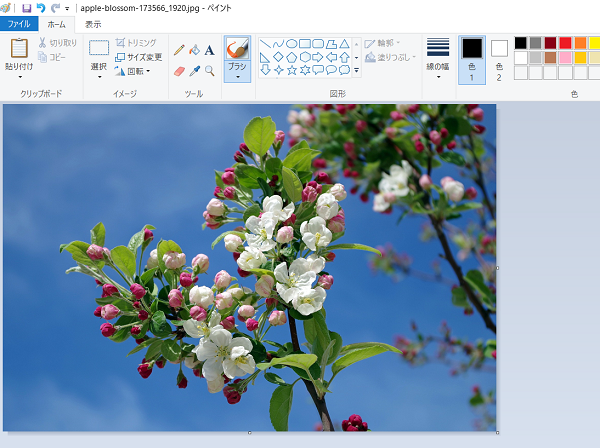The width and height of the screenshot is (600, 448).
Task: Select the Pencil tool
Action: (x=179, y=50)
